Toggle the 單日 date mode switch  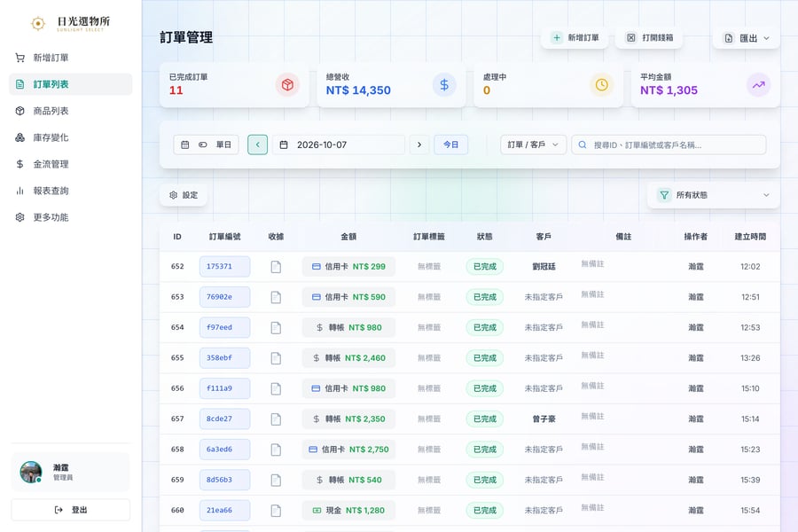click(206, 145)
